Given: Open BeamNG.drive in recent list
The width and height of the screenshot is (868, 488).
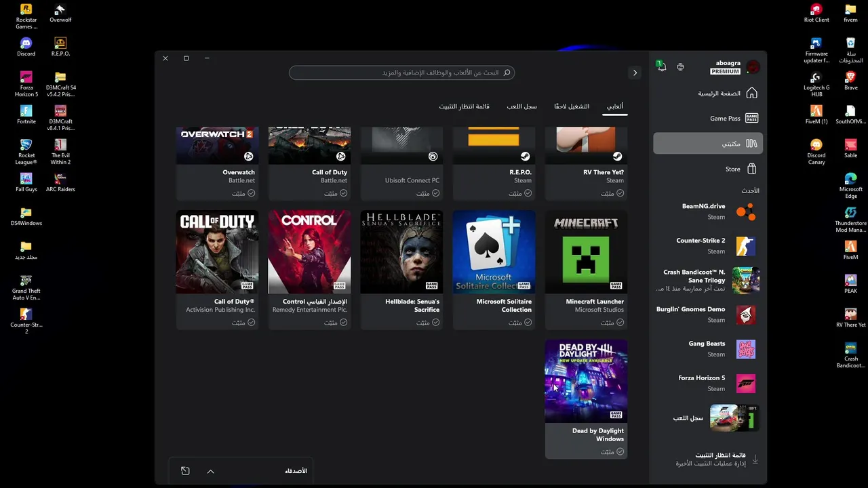Looking at the screenshot, I should tap(707, 211).
